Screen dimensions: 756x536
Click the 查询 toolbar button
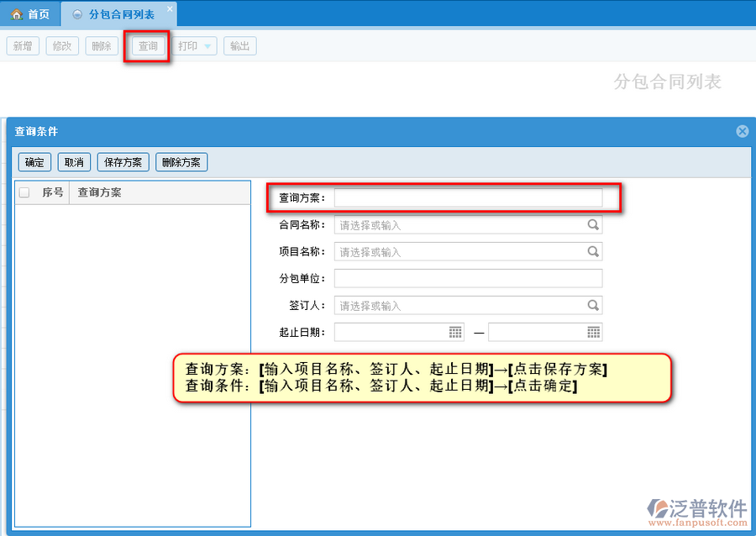click(148, 46)
